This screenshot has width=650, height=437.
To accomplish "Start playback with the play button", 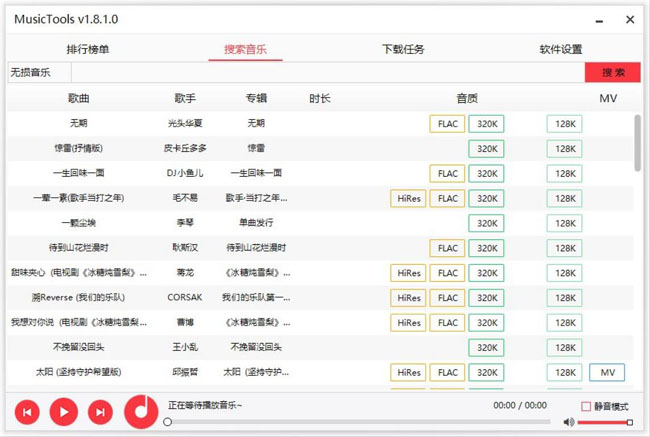I will 63,412.
